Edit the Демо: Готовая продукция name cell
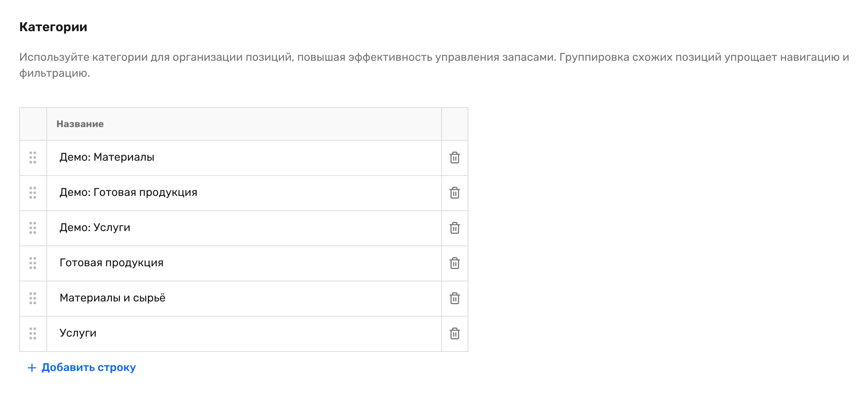The width and height of the screenshot is (868, 403). coord(244,193)
